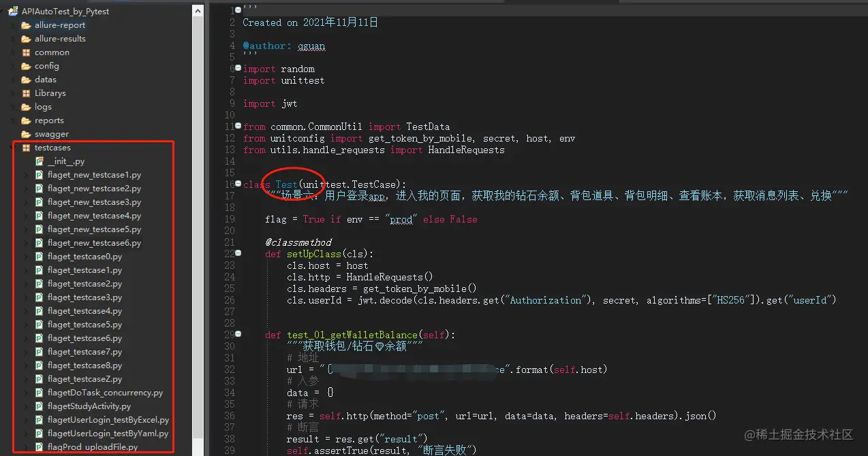Click the class name Test in code

click(x=286, y=184)
